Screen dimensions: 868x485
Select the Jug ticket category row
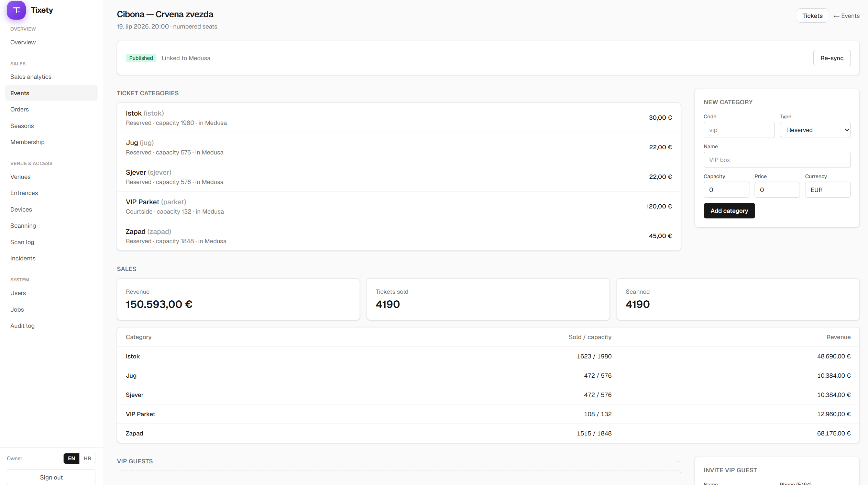point(399,147)
